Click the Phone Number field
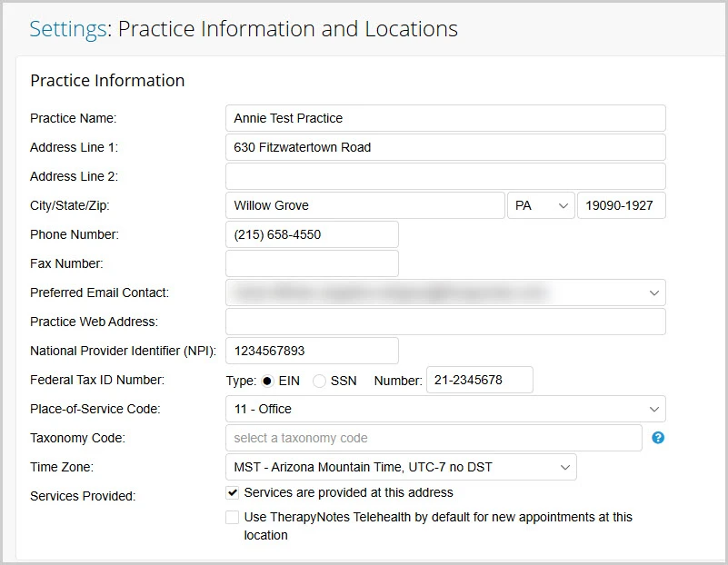Viewport: 728px width, 565px height. pos(312,234)
